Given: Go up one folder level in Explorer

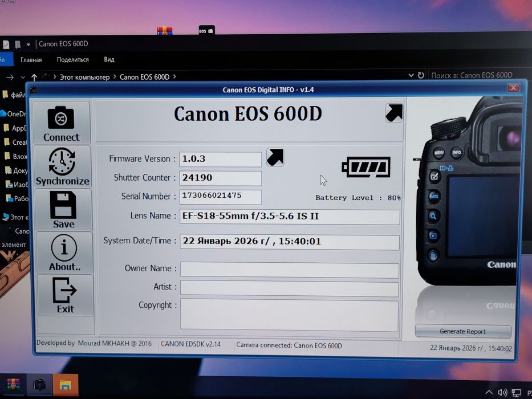Looking at the screenshot, I should (34, 78).
